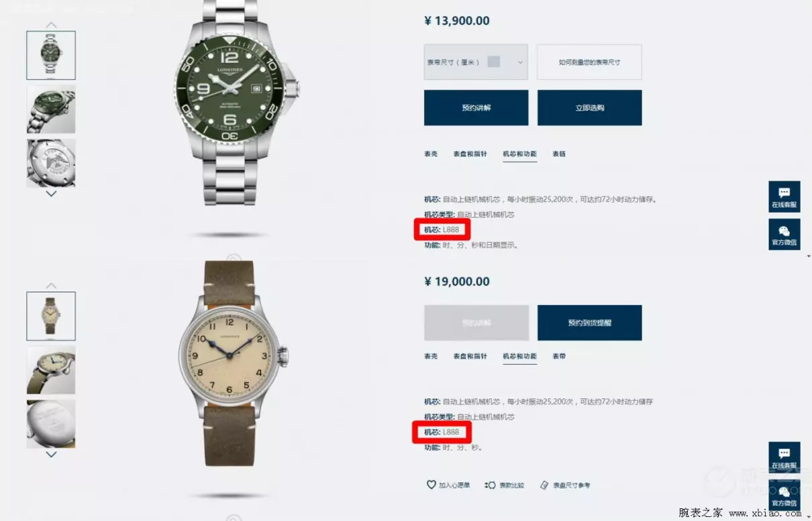Image resolution: width=812 pixels, height=521 pixels.
Task: Select green watch bracelet close-up thumbnail
Action: [51, 109]
